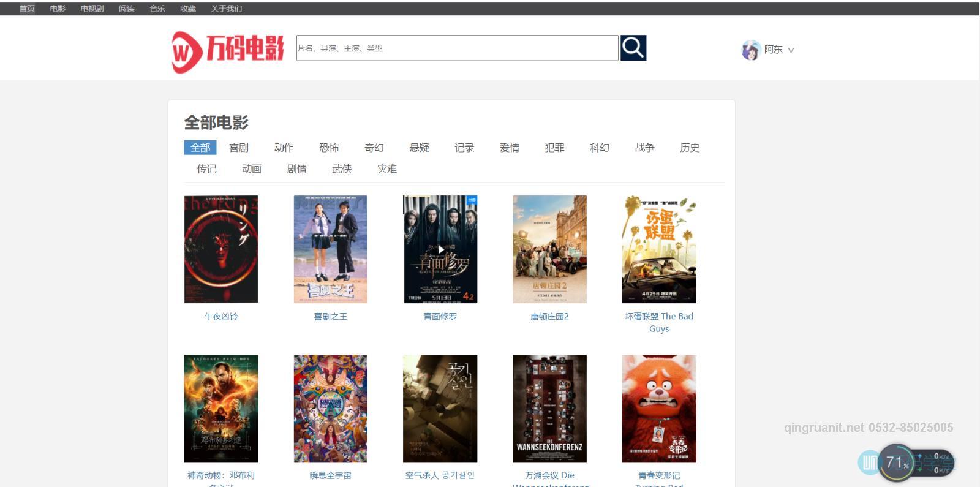Screen dimensions: 980x487
Task: Click the user avatar image
Action: [751, 50]
